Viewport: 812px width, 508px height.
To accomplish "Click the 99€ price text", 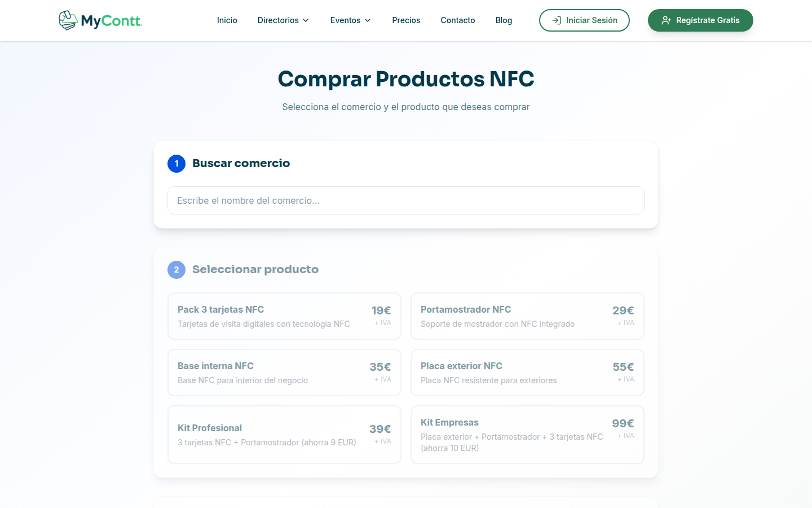I will [x=623, y=423].
